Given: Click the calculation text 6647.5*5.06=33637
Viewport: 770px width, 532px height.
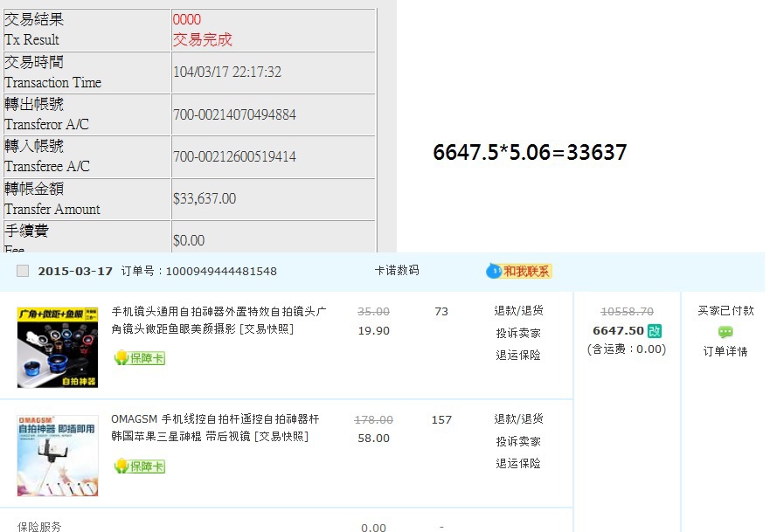Looking at the screenshot, I should [x=530, y=152].
